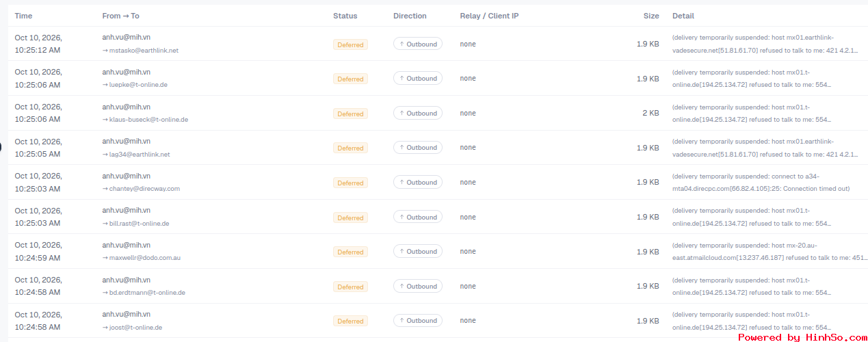Open detail text for klaus-buseck@t-online.de row
Image resolution: width=868 pixels, height=342 pixels.
(x=752, y=113)
